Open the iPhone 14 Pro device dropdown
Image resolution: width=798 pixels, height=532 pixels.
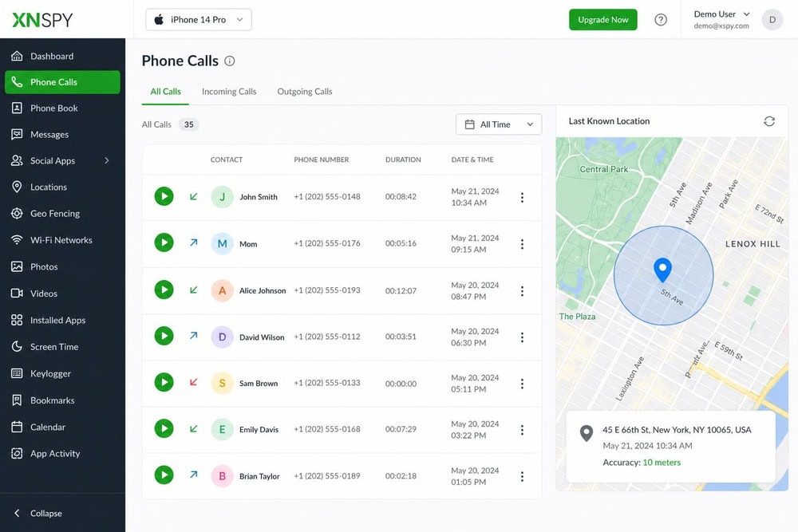(x=199, y=20)
